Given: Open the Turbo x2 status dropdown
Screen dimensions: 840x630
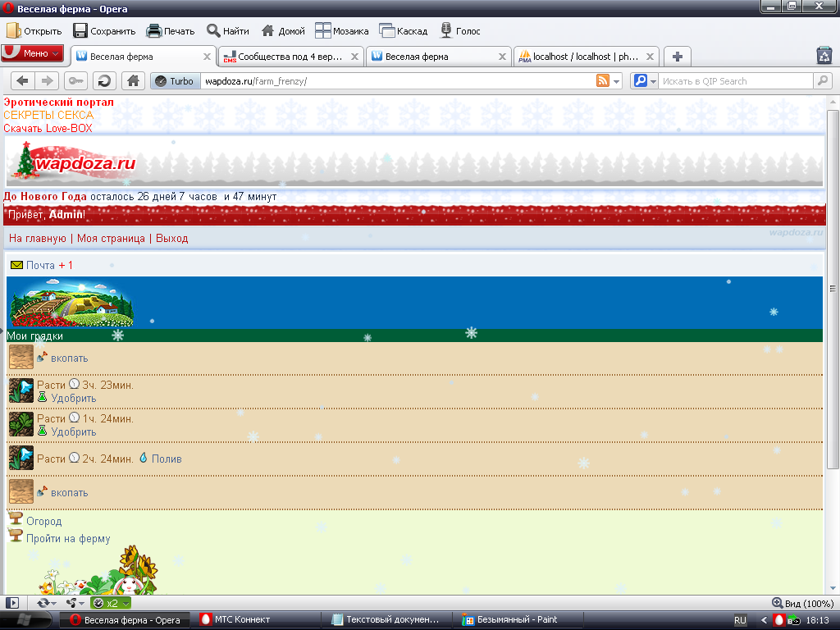Looking at the screenshot, I should [x=111, y=603].
